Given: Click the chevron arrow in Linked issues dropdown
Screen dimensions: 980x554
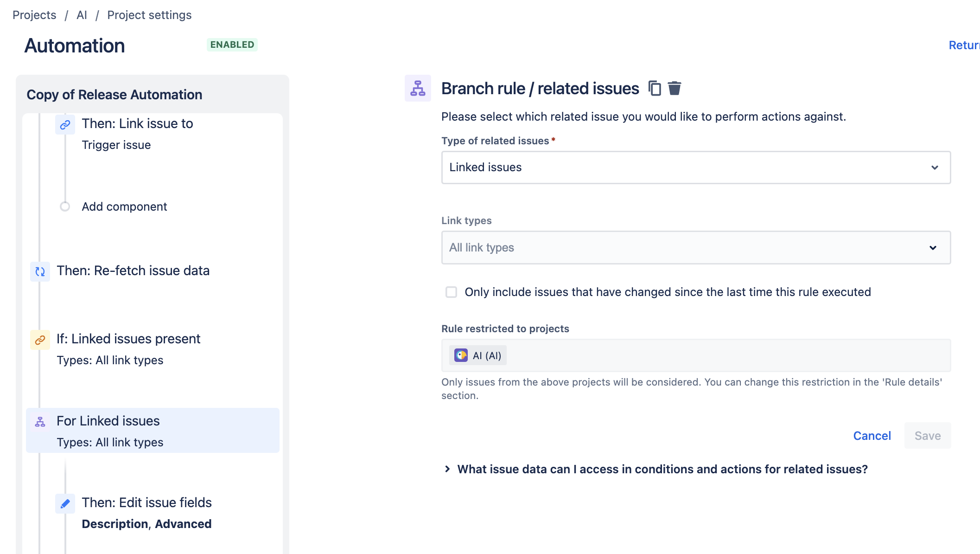Looking at the screenshot, I should point(935,167).
